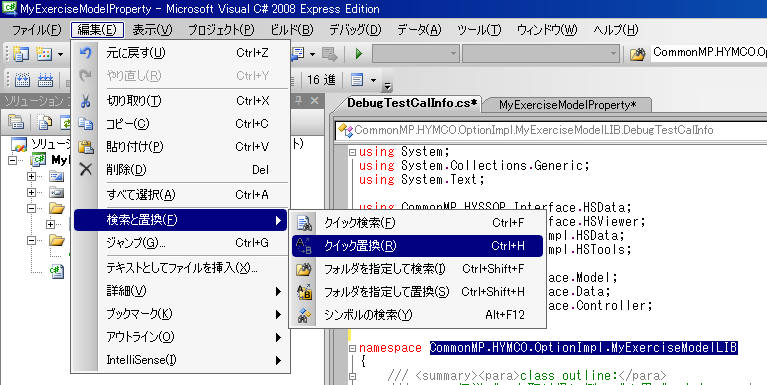Open the Add New Item dropdown arrow
This screenshot has height=385, width=767.
[x=60, y=54]
